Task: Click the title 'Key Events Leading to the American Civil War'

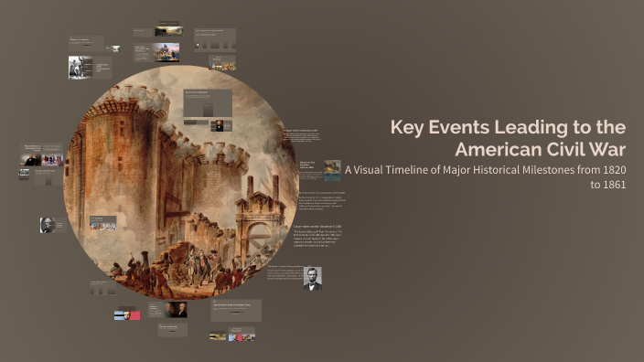Action: 508,138
